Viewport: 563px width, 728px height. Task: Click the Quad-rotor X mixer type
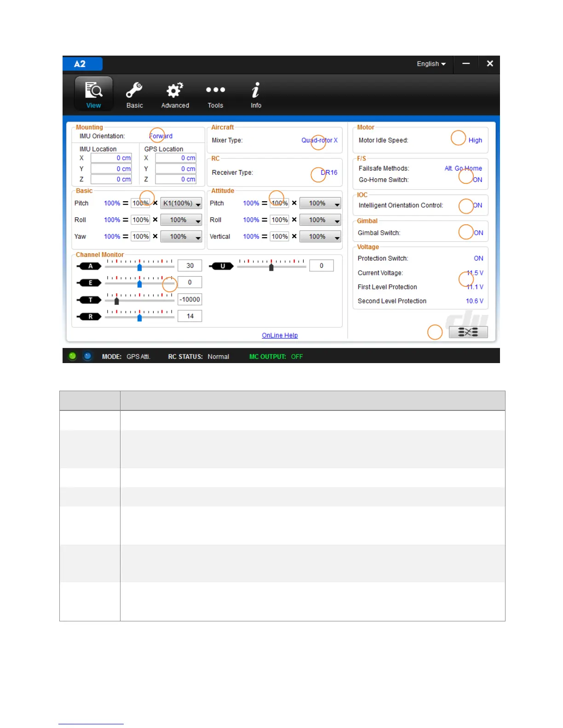point(319,140)
